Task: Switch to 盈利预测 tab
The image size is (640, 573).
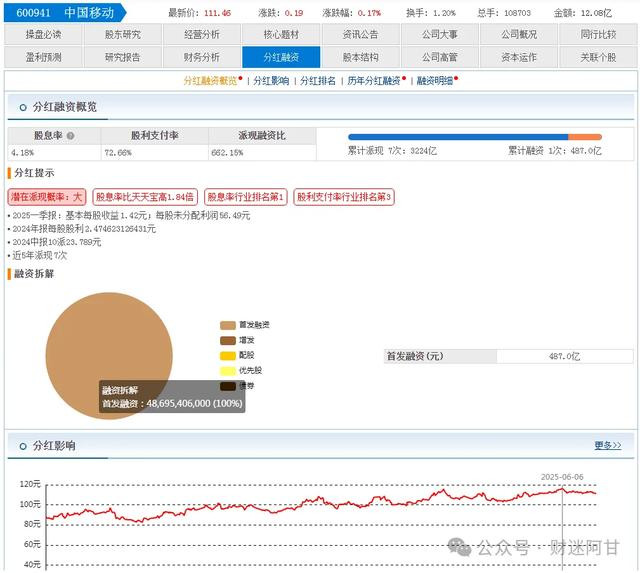Action: [44, 57]
